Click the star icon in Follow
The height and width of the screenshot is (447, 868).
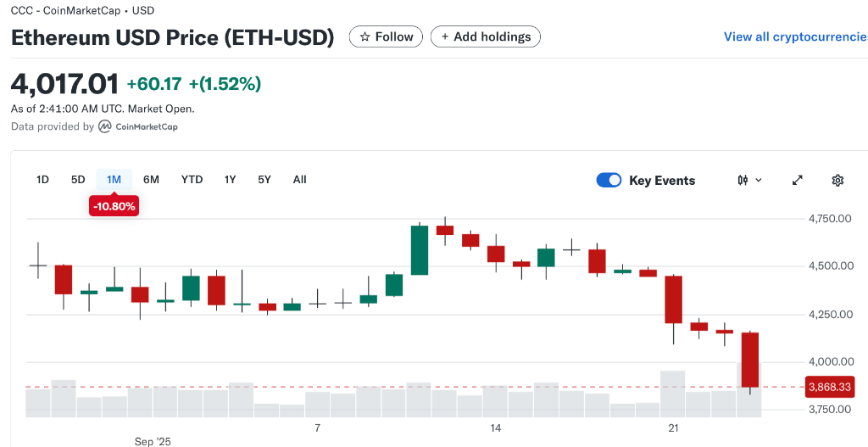[364, 36]
